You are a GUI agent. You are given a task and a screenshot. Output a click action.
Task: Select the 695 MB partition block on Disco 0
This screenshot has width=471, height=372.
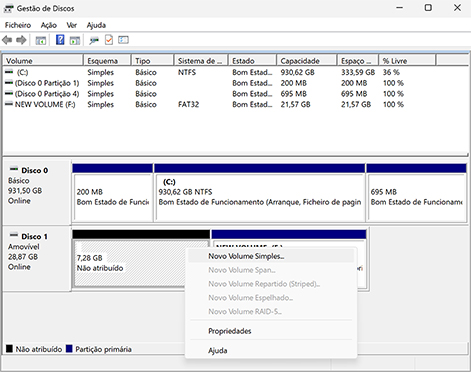point(416,192)
